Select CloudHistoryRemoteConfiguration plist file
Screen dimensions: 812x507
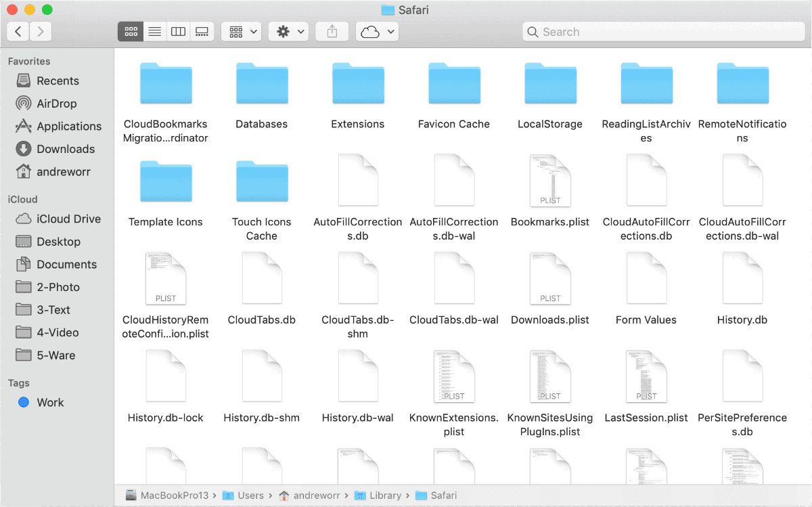(166, 278)
